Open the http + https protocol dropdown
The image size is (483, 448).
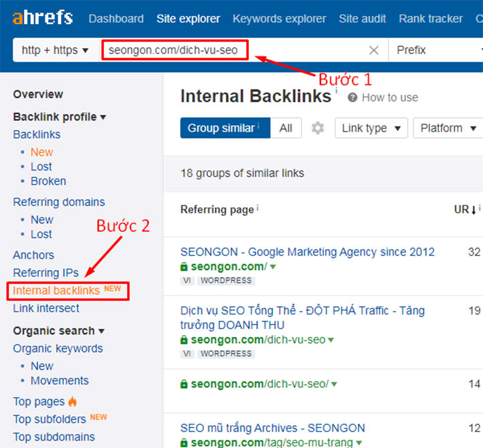56,50
